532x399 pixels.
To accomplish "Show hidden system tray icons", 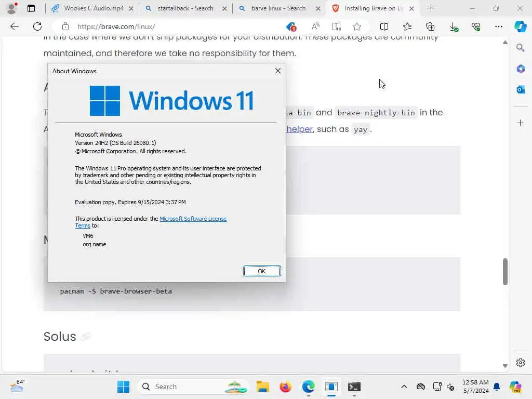I will coord(404,387).
